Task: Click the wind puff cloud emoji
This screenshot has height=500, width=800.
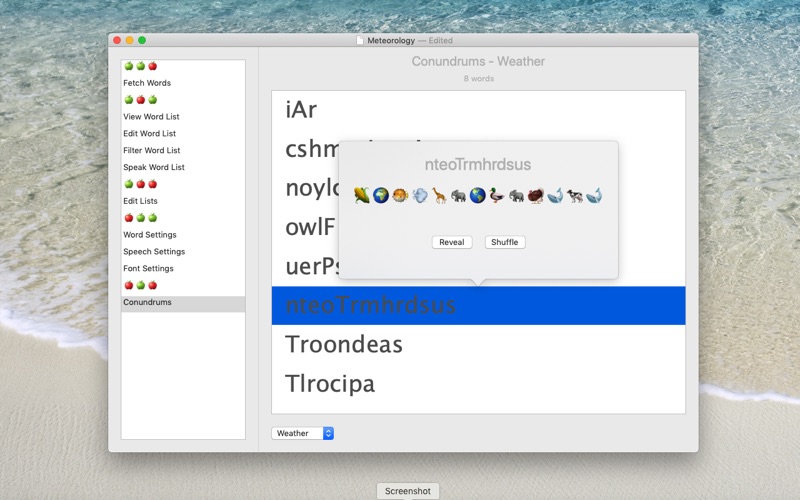Action: [419, 195]
